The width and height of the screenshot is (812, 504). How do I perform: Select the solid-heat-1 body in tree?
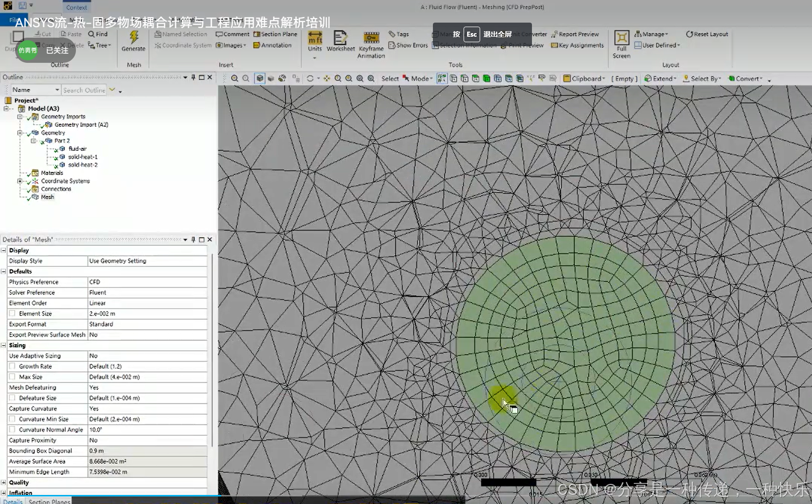tap(83, 157)
